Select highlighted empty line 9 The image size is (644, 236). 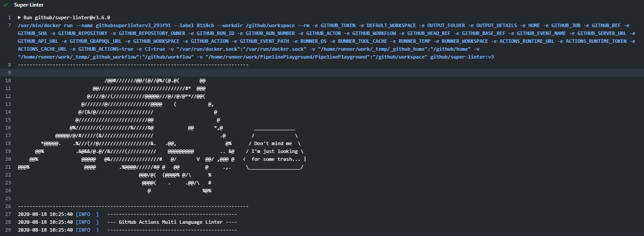(x=322, y=73)
